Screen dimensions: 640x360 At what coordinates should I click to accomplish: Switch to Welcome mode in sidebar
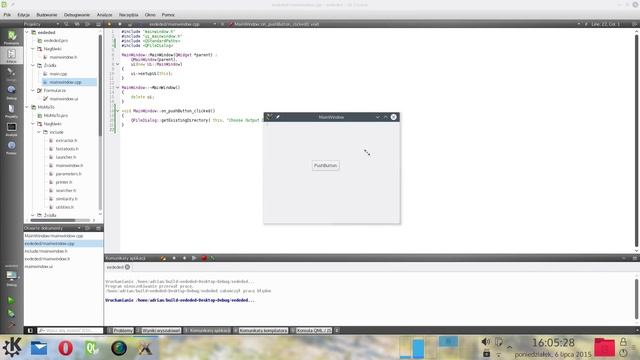(x=11, y=38)
